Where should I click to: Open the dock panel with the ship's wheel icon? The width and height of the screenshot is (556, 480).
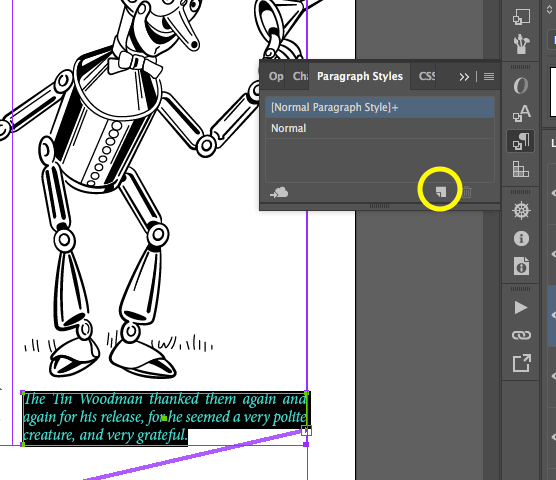coord(521,211)
